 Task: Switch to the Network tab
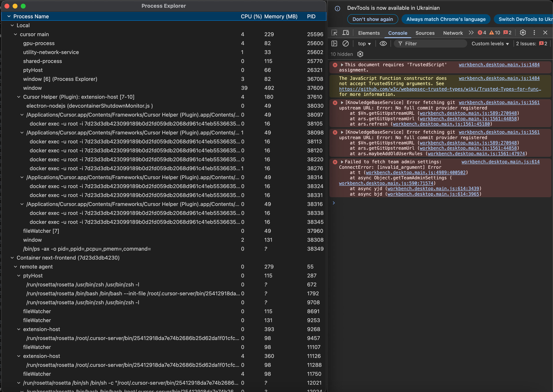[453, 33]
